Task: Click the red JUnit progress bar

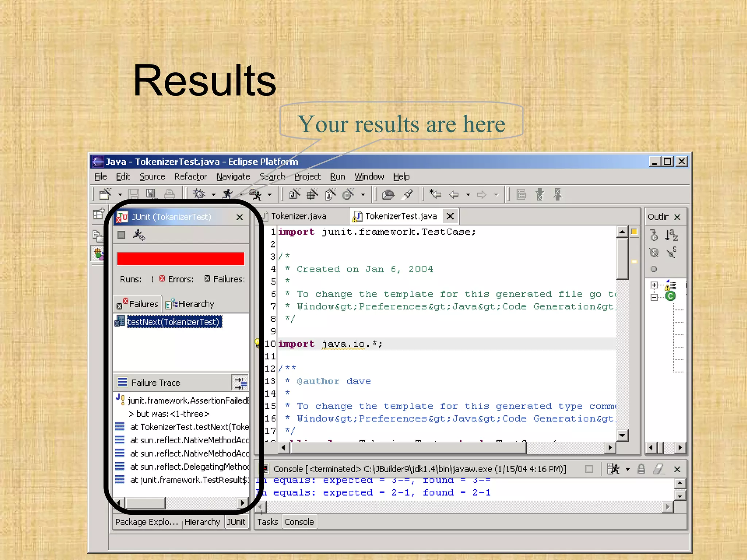Action: [181, 258]
